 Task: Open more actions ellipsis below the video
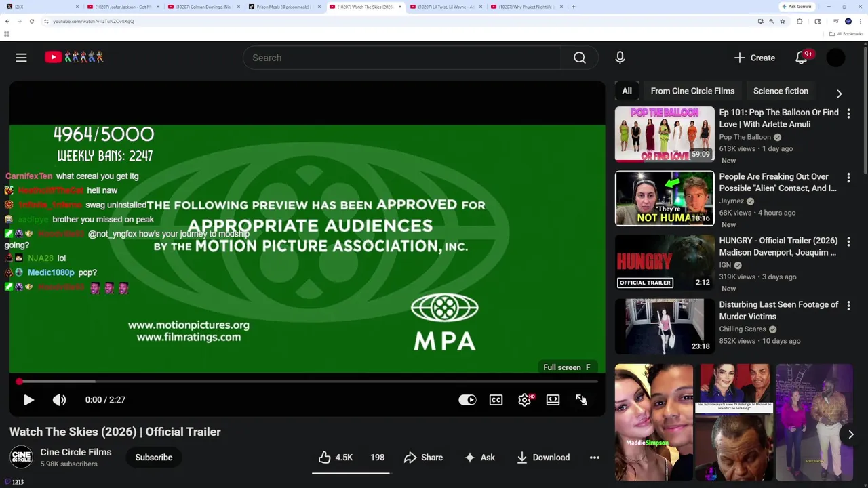595,457
